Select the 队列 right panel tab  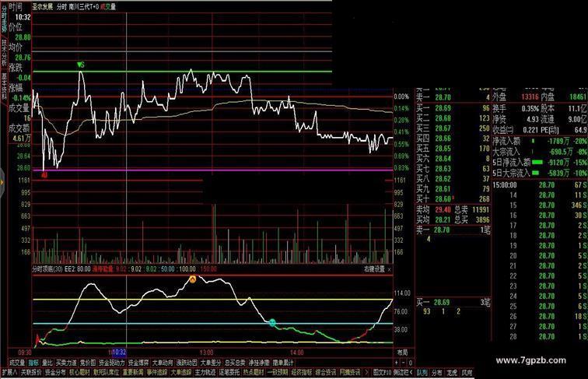tap(422, 373)
